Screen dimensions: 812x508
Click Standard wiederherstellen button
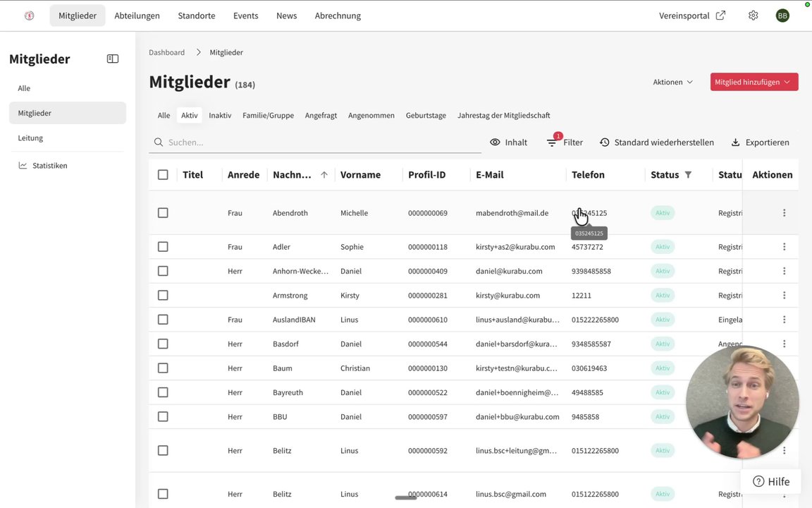click(x=657, y=142)
